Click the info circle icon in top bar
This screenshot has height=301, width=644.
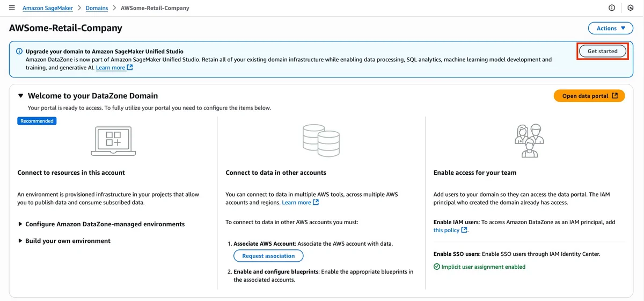coord(612,8)
